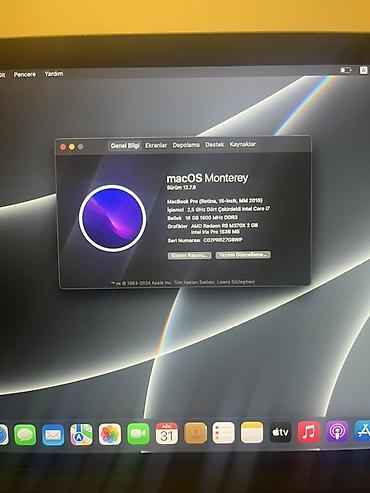Image resolution: width=370 pixels, height=493 pixels.
Task: Open Maps app in Dock
Action: click(x=81, y=434)
